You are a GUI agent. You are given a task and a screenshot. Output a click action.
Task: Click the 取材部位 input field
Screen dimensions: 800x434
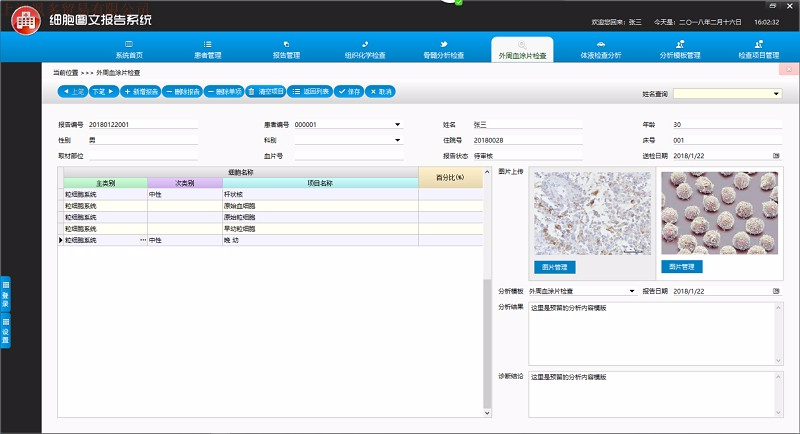pyautogui.click(x=143, y=156)
